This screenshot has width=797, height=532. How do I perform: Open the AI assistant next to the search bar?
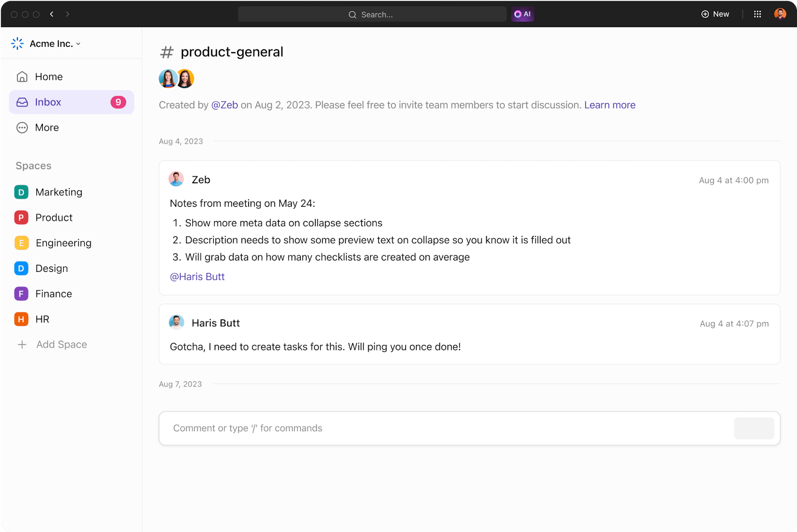click(x=522, y=14)
